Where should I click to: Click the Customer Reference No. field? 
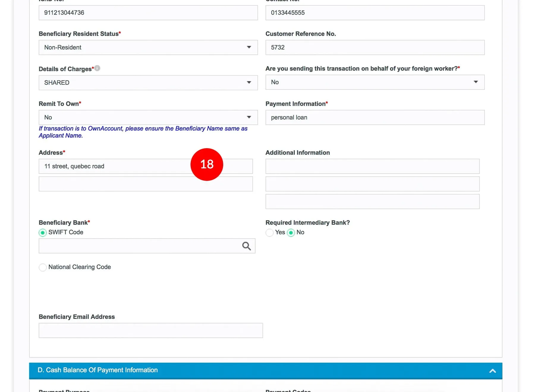[375, 48]
